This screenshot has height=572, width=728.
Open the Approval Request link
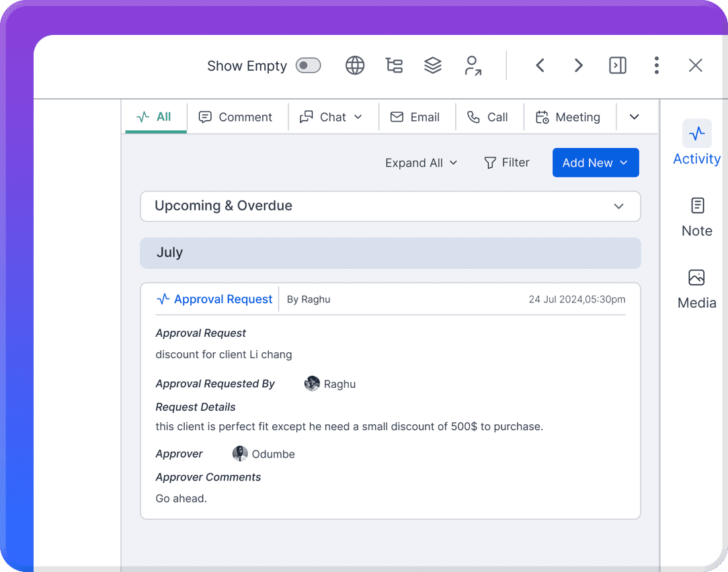(x=223, y=300)
